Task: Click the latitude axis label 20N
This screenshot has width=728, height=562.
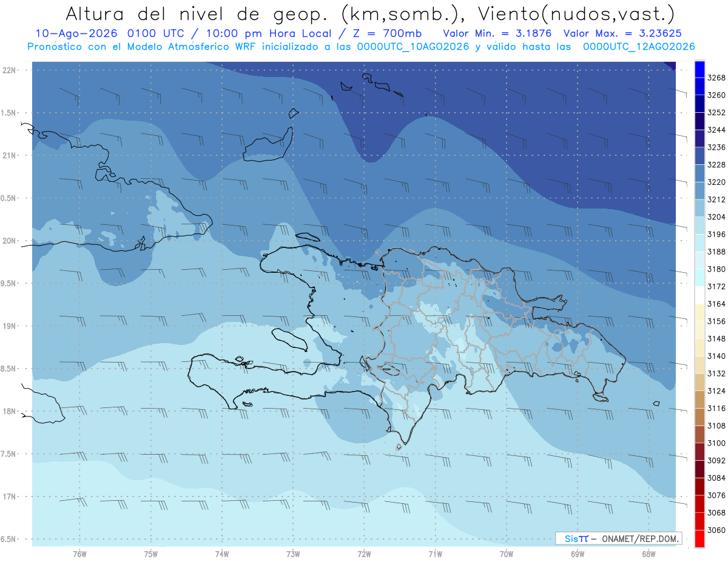Action: pyautogui.click(x=10, y=241)
